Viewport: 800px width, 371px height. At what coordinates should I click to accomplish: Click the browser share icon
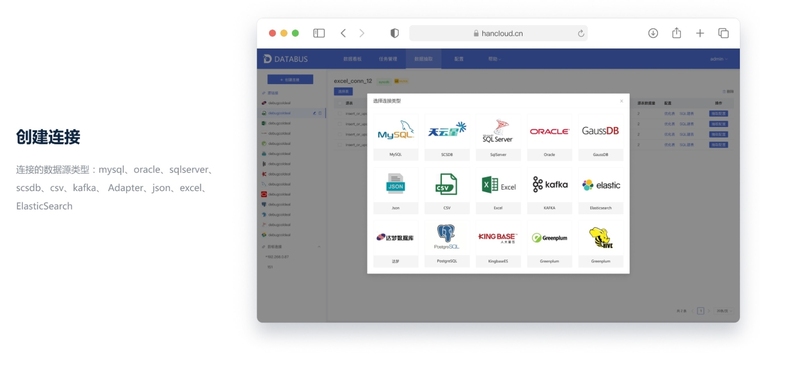677,33
